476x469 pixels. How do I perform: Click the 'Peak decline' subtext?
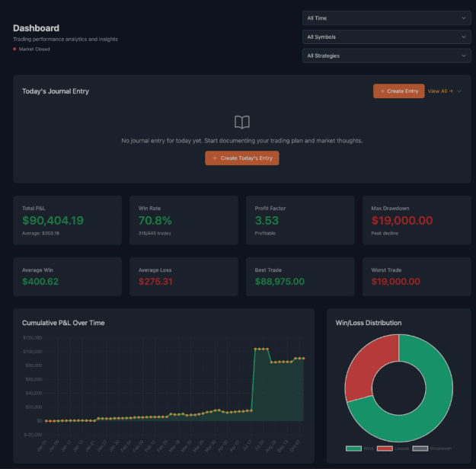pyautogui.click(x=385, y=233)
